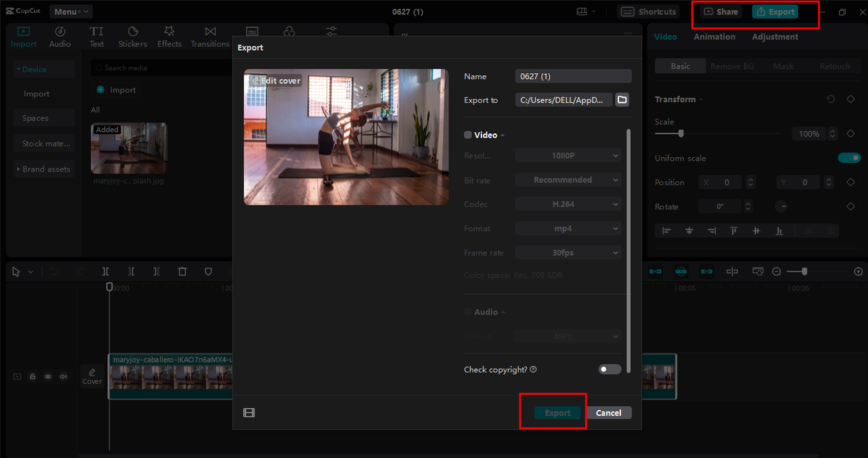Click the split-at-playhead icon in the timeline toolbar
Screen dimensions: 868x458
[x=106, y=271]
